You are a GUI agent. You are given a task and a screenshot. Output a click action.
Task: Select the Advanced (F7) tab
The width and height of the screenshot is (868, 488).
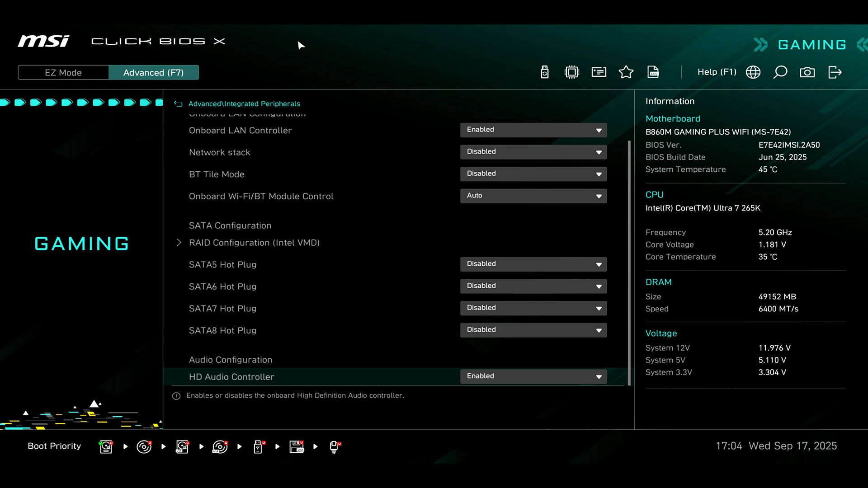[x=154, y=73]
